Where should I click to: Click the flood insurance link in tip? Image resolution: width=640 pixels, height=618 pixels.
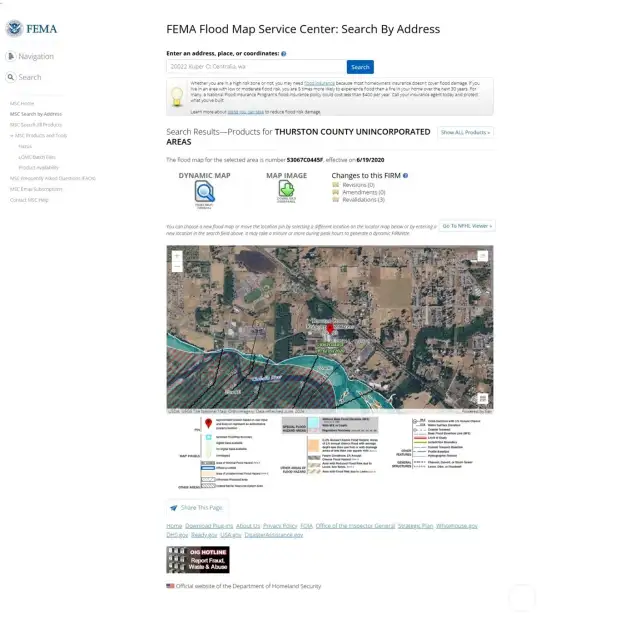[x=319, y=83]
